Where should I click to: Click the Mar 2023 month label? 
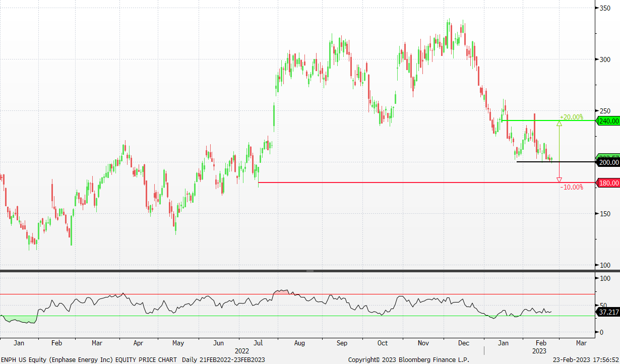pos(581,343)
